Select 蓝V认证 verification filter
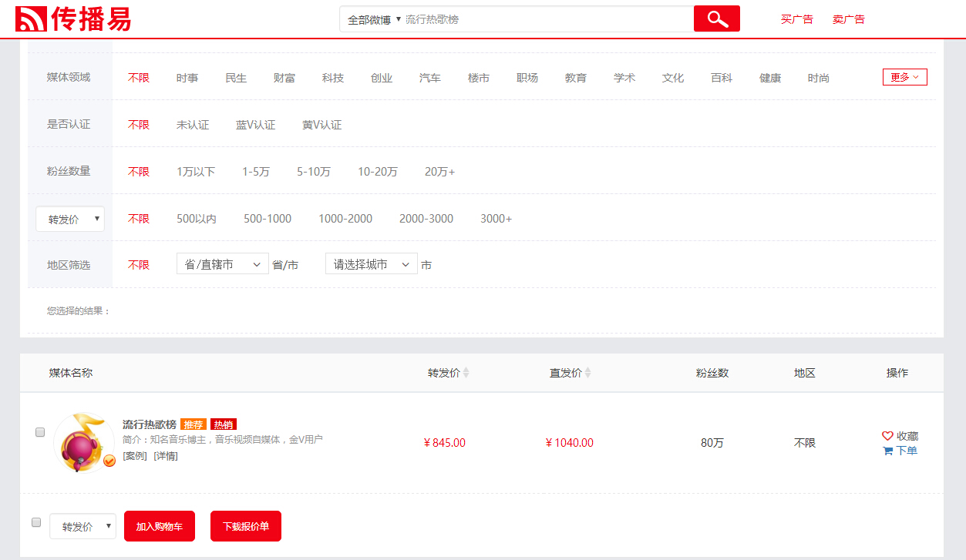Viewport: 966px width, 560px height. [255, 125]
